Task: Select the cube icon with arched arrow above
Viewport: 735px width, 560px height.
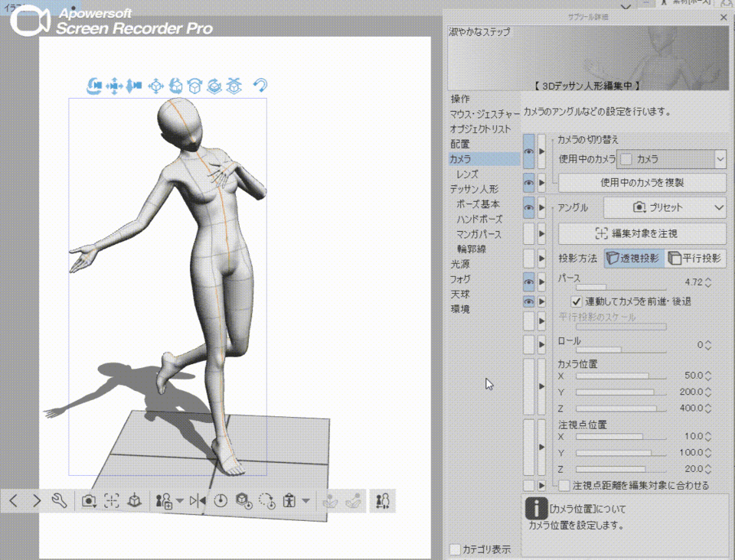Action: coord(194,86)
